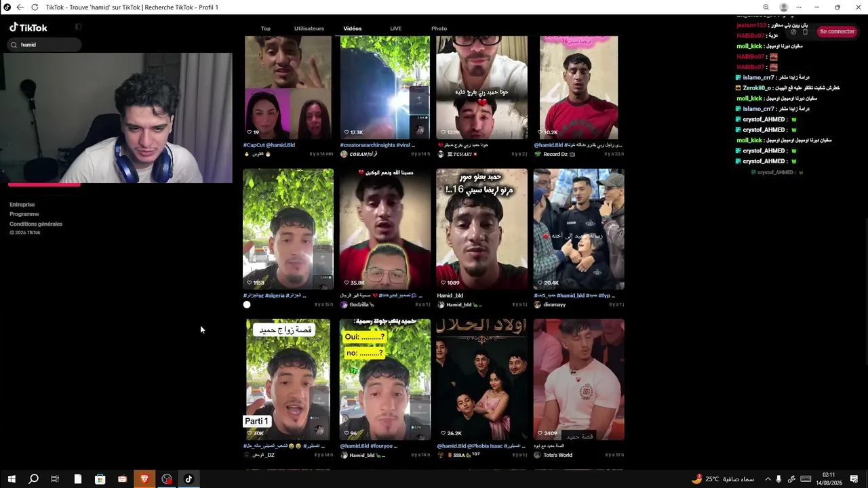The height and width of the screenshot is (488, 868).
Task: Open Godzilla's profile avatar
Action: [344, 305]
